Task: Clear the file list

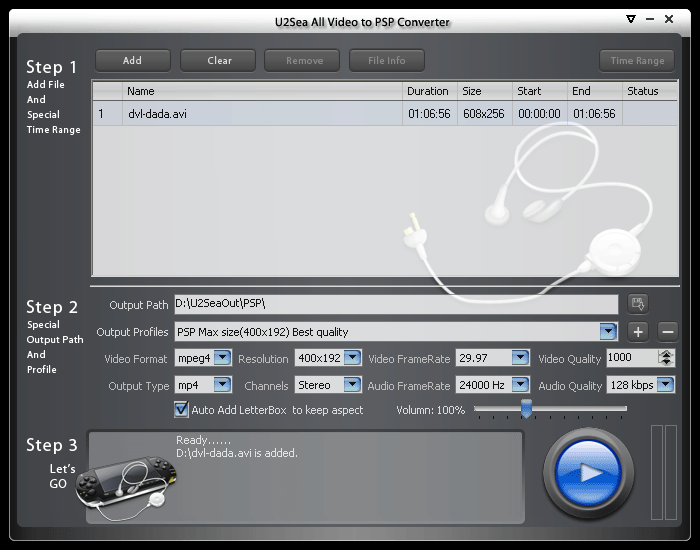Action: click(x=218, y=61)
